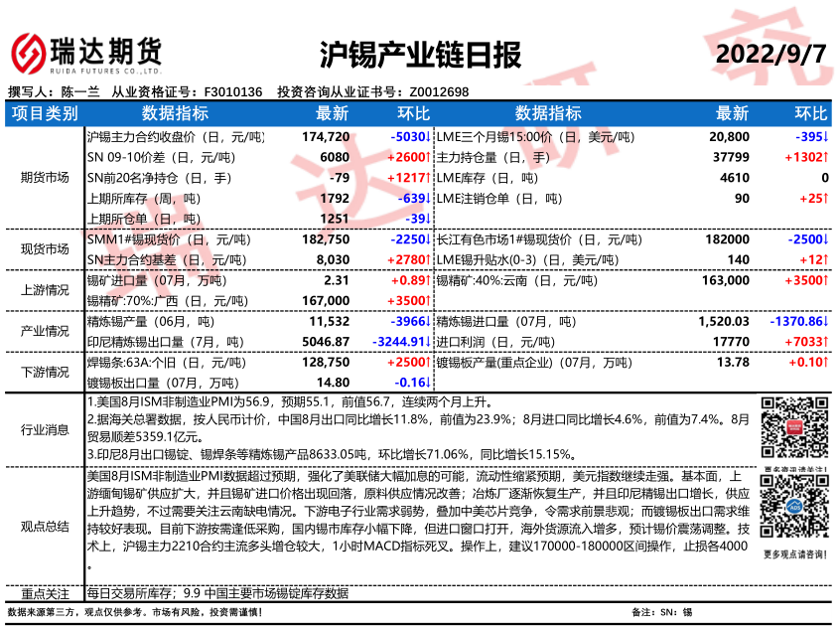Click the 重点关注 row label

[45, 593]
